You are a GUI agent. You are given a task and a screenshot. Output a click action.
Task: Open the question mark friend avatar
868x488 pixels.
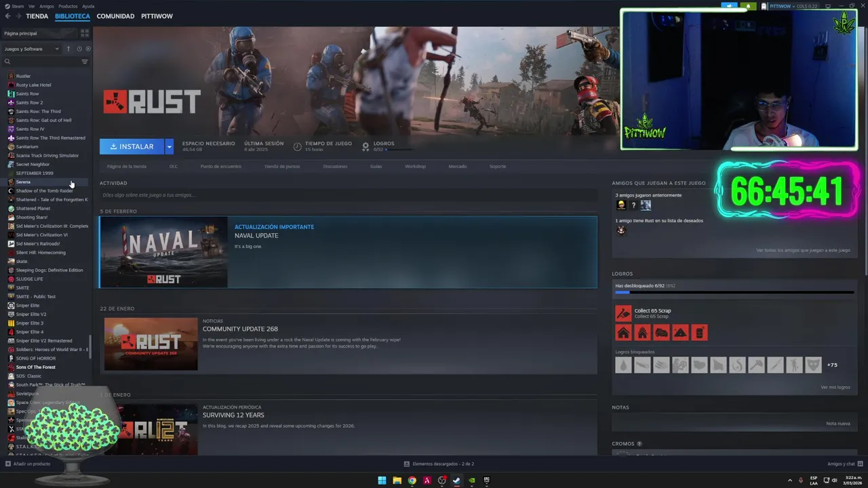coord(633,205)
